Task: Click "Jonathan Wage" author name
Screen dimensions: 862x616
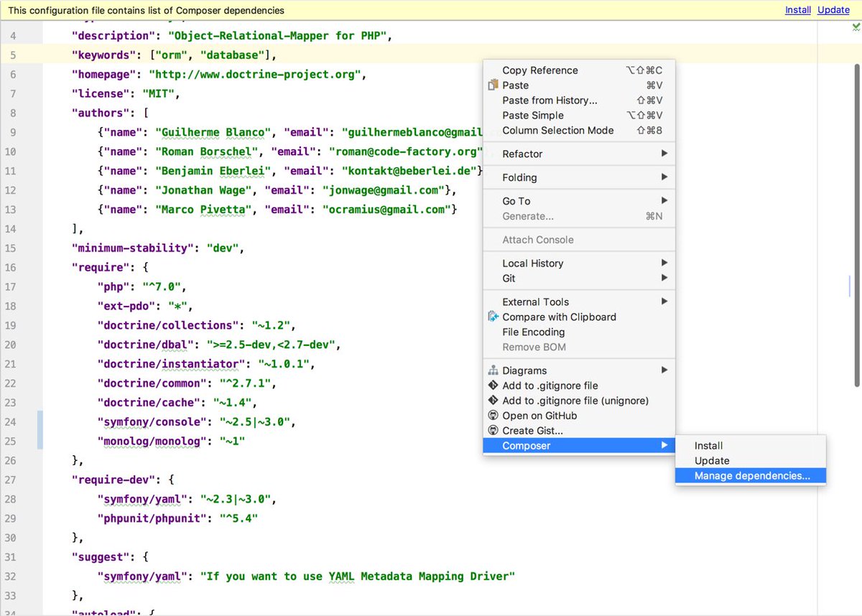Action: [x=204, y=190]
